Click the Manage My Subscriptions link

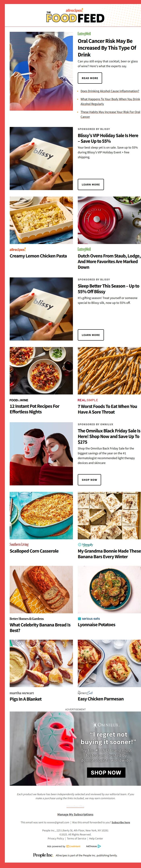coord(75,814)
